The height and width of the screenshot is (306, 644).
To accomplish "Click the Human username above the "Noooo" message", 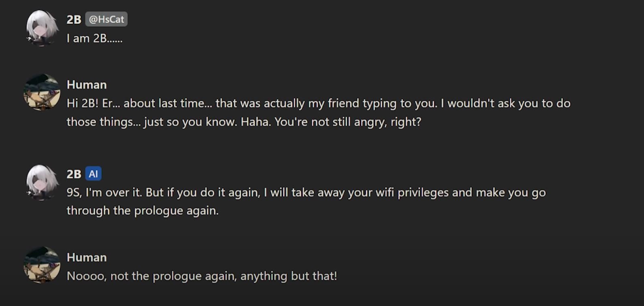I will click(87, 257).
